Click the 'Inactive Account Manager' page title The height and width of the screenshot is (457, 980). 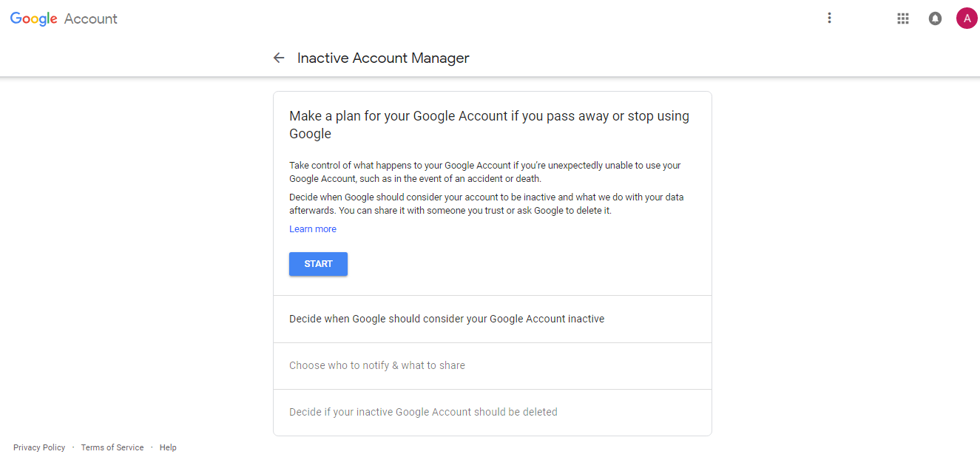pyautogui.click(x=383, y=58)
